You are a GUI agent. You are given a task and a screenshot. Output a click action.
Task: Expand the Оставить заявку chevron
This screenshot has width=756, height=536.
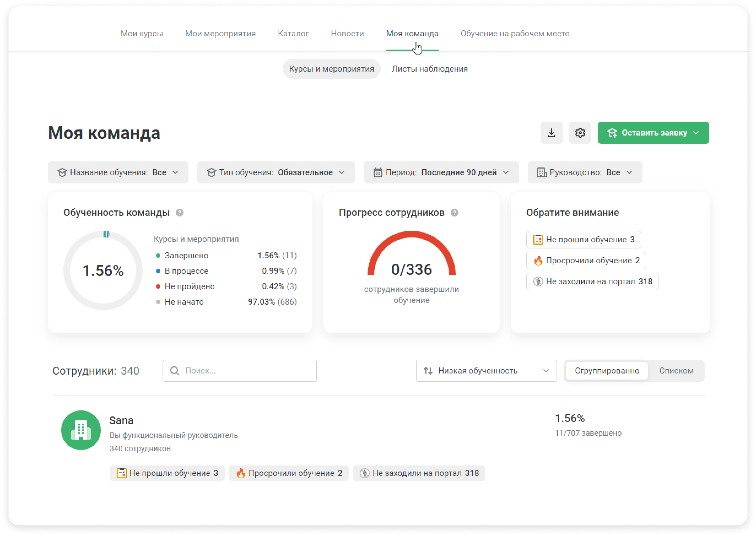click(696, 133)
